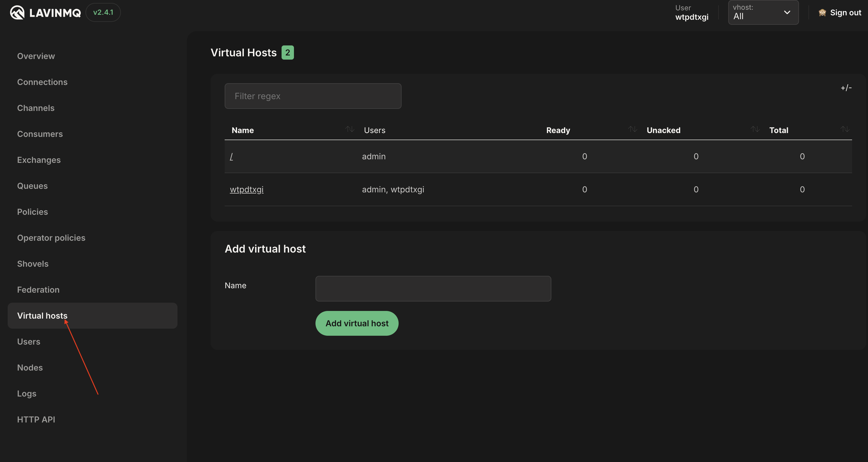Click the Total column header

click(x=778, y=130)
